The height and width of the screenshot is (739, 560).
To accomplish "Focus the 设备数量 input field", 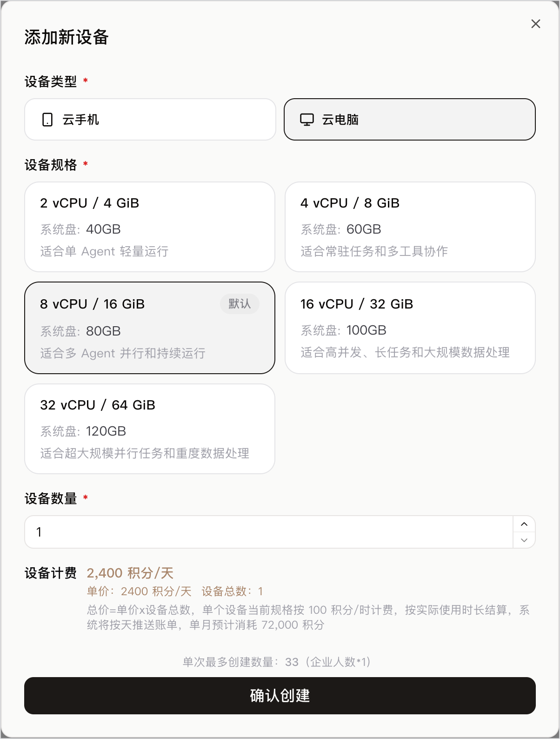I will point(269,532).
